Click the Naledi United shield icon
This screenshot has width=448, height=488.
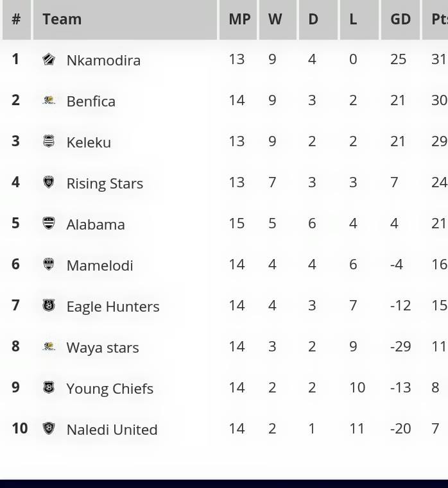(x=49, y=428)
